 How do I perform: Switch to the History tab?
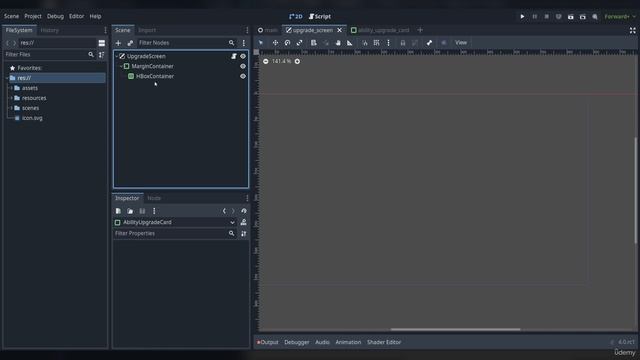[49, 30]
